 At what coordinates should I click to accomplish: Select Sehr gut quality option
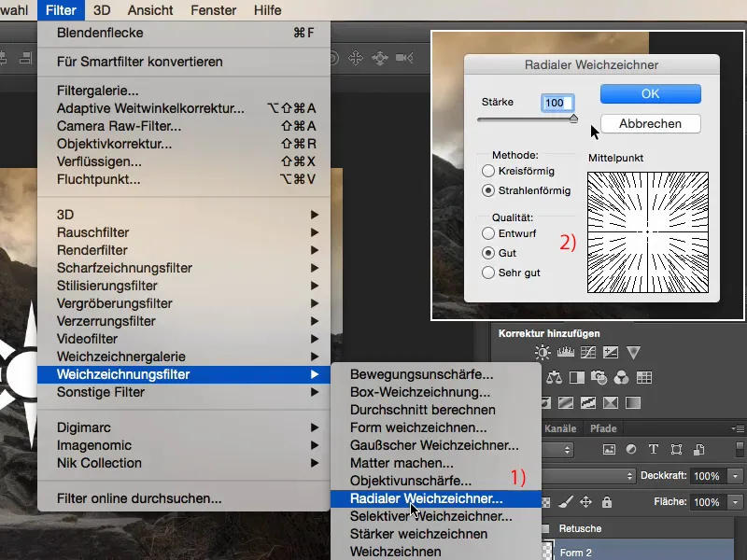coord(488,273)
